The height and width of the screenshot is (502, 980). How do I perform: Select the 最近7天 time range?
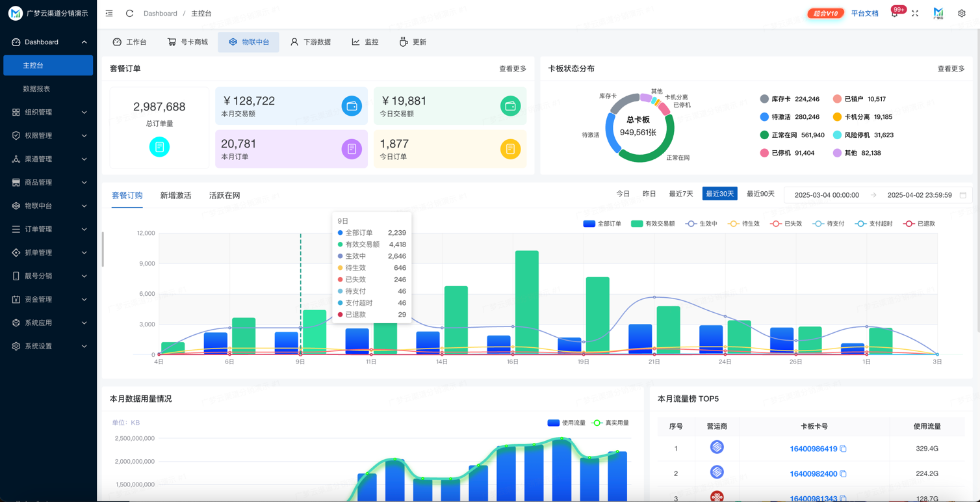pos(681,194)
